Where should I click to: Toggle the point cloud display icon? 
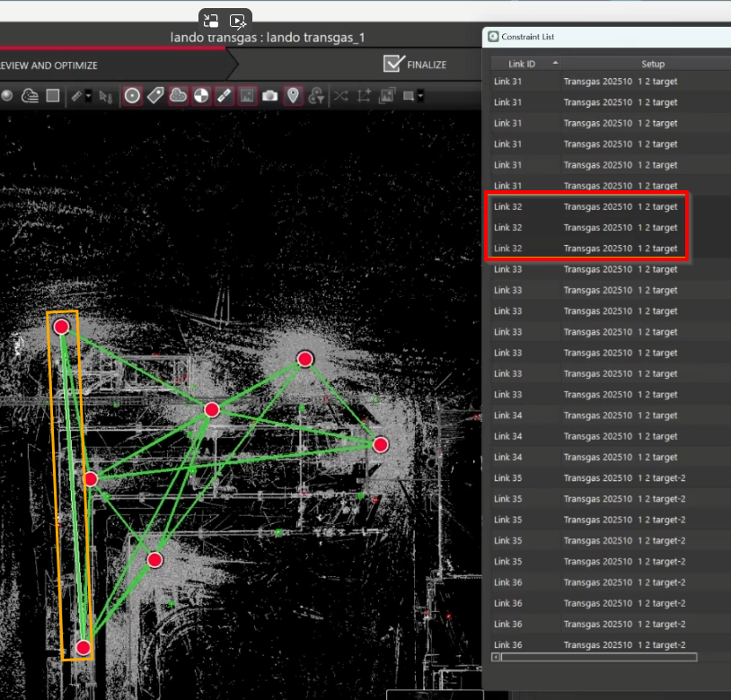[178, 96]
